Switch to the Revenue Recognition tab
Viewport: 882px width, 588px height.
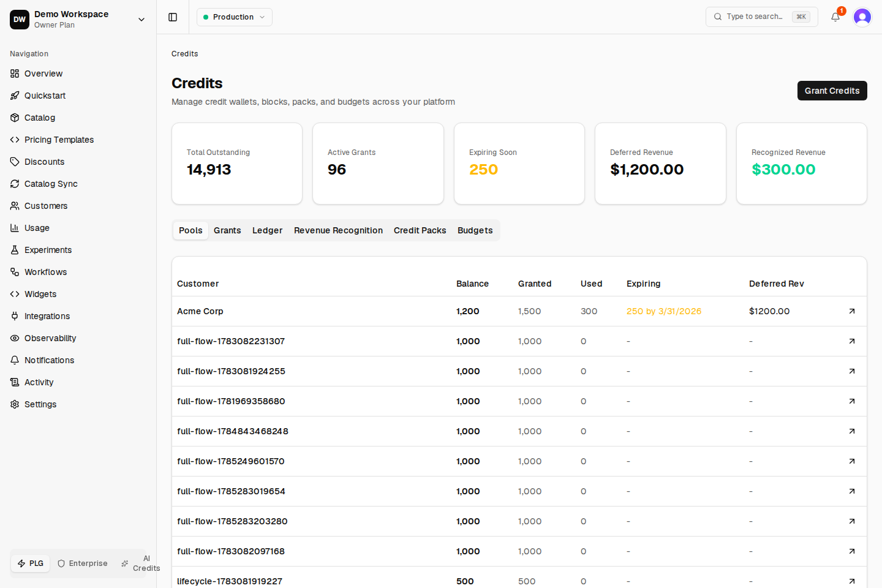point(338,230)
